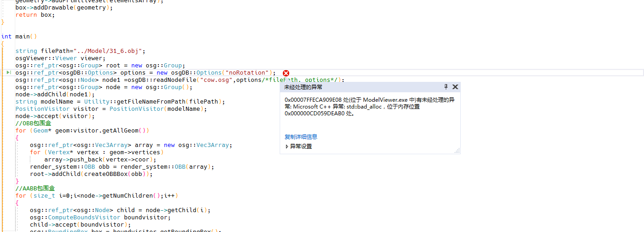
Task: Click the line root->addChild(createOBBBox(obb));
Action: tap(91, 174)
